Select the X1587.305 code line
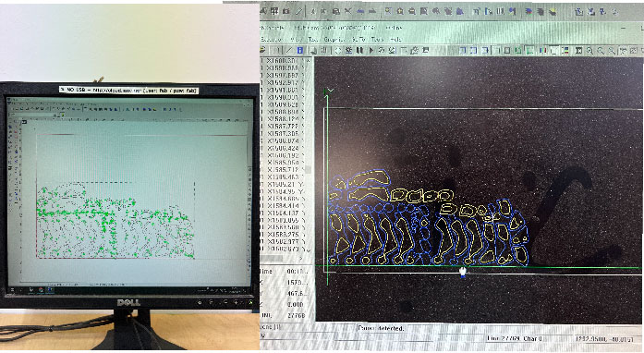Screen dimensions: 644x353 283,134
